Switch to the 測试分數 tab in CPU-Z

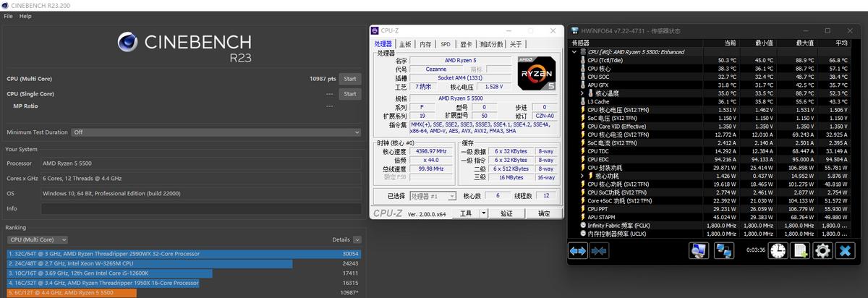point(491,44)
